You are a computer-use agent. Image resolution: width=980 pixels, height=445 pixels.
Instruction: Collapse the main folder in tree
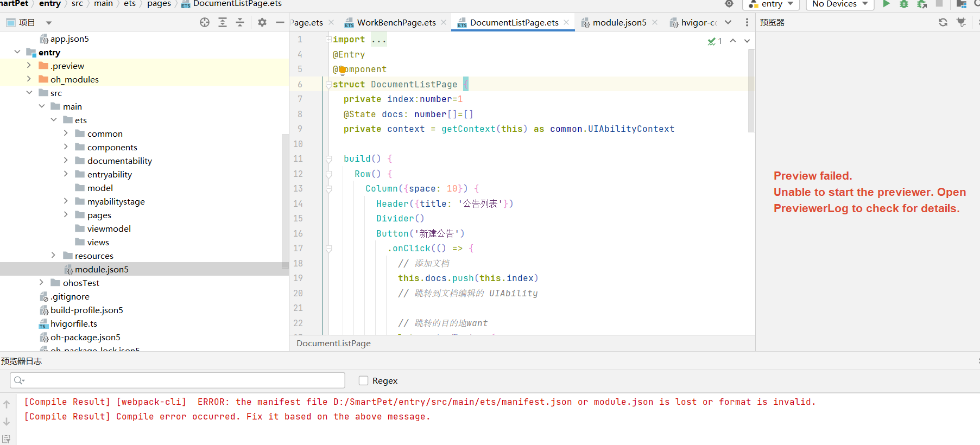(41, 106)
